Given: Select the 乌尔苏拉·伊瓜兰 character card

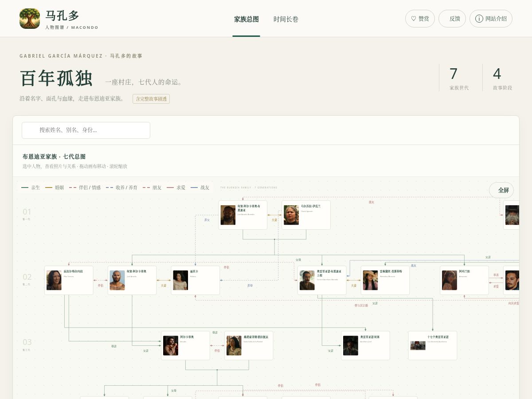Looking at the screenshot, I should click(x=306, y=215).
